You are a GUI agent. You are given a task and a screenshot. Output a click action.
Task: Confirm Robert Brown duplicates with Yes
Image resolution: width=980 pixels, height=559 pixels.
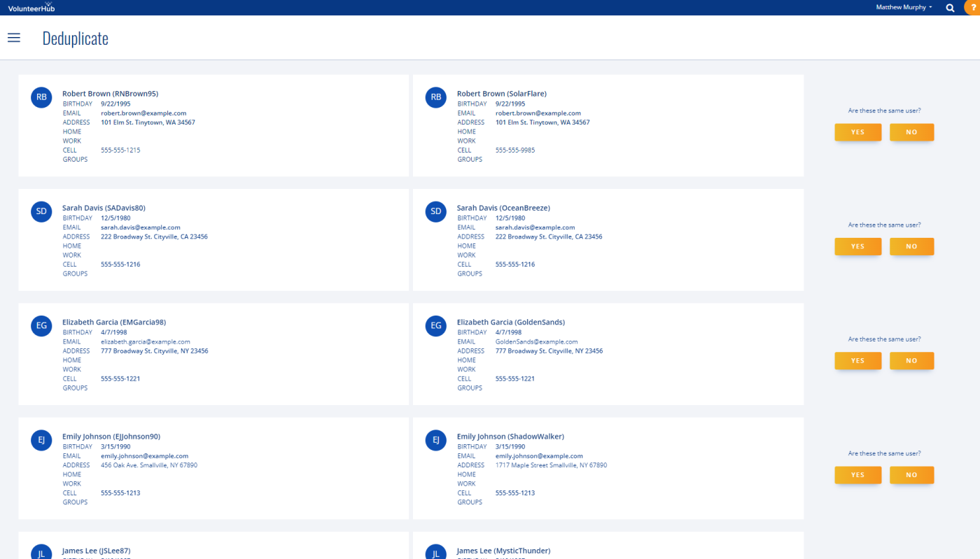point(857,132)
